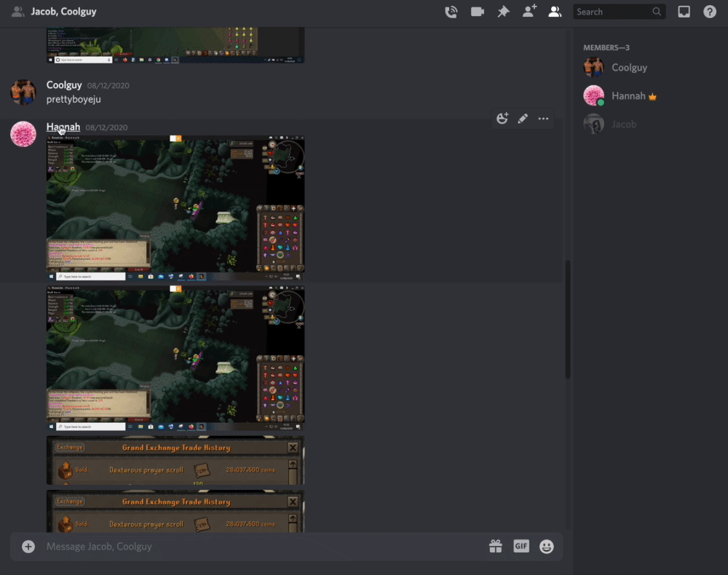
Task: Open Hannah's pink avatar in the chat
Action: [23, 134]
